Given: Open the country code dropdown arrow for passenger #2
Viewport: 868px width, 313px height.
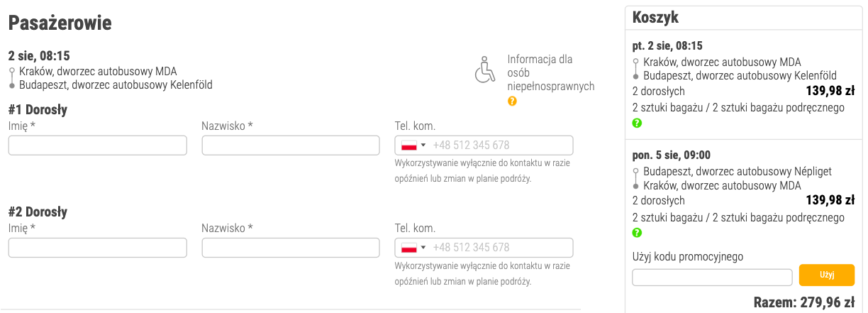Looking at the screenshot, I should 423,248.
